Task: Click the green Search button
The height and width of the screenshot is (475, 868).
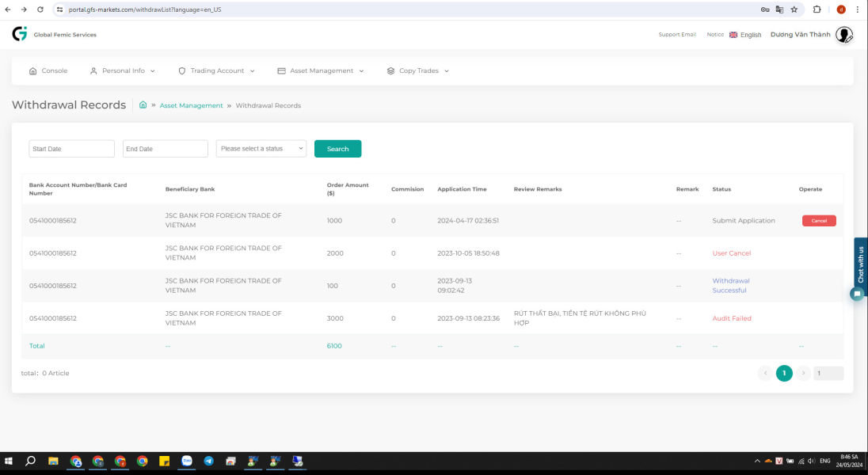Action: 337,149
